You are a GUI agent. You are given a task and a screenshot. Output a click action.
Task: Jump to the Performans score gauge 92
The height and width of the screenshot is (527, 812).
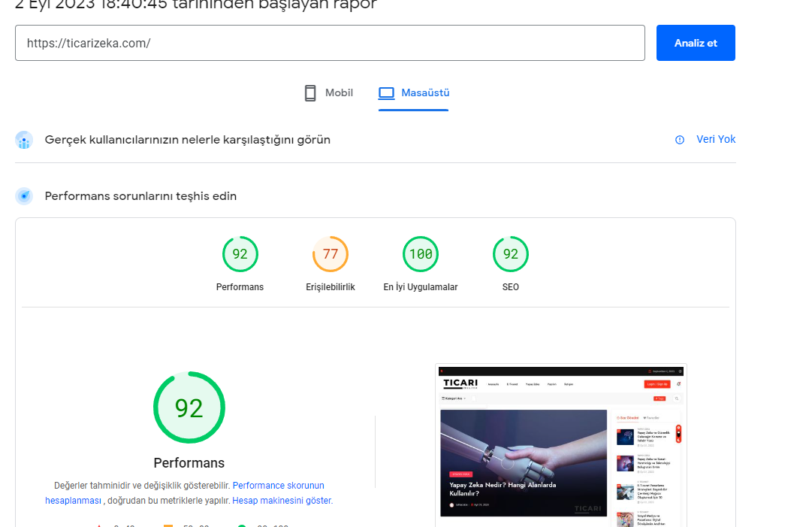pos(240,254)
